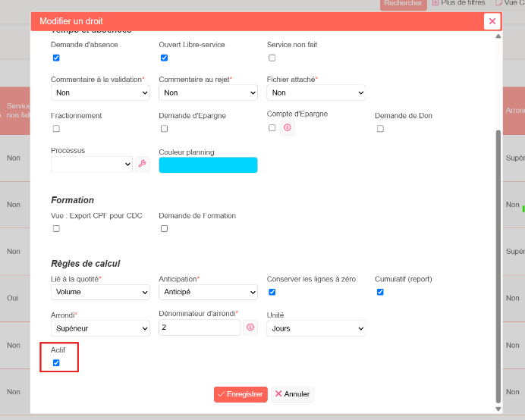Click the Enregistrer button
Screen dimensions: 525x420
(x=240, y=394)
